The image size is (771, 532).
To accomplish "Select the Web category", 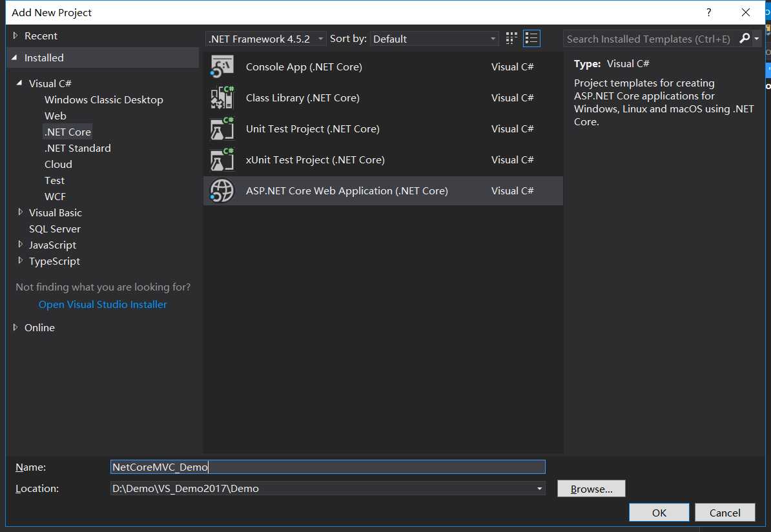I will pyautogui.click(x=55, y=116).
